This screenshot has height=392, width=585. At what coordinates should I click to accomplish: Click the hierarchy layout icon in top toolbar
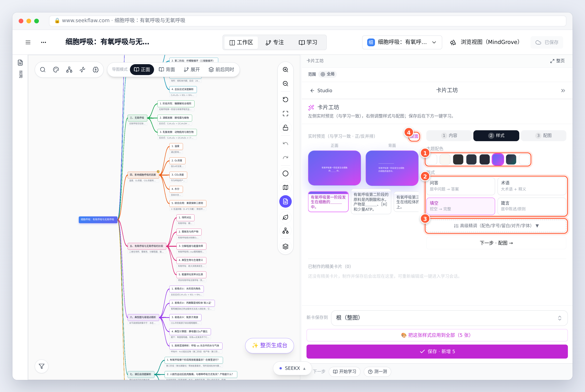(69, 69)
